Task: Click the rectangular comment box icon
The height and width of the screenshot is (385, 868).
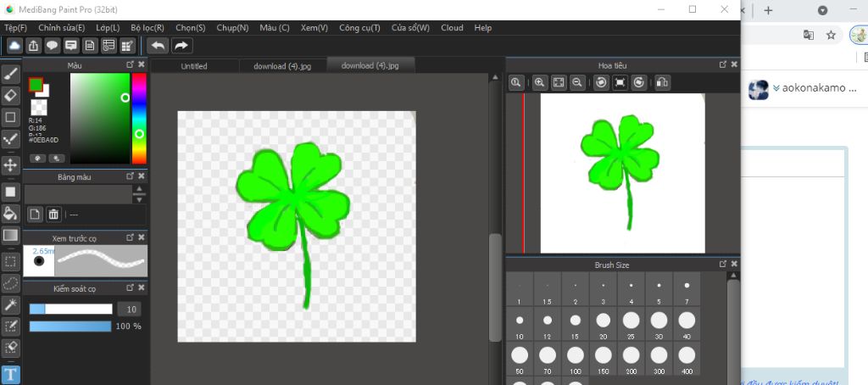Action: 71,46
